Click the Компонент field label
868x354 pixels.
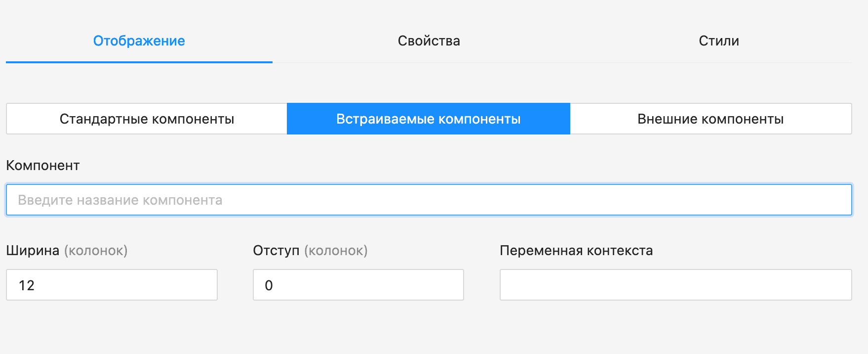[42, 165]
